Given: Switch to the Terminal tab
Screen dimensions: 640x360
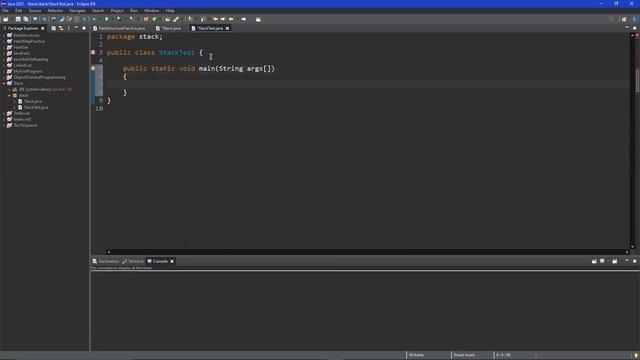Looking at the screenshot, I should [x=133, y=261].
